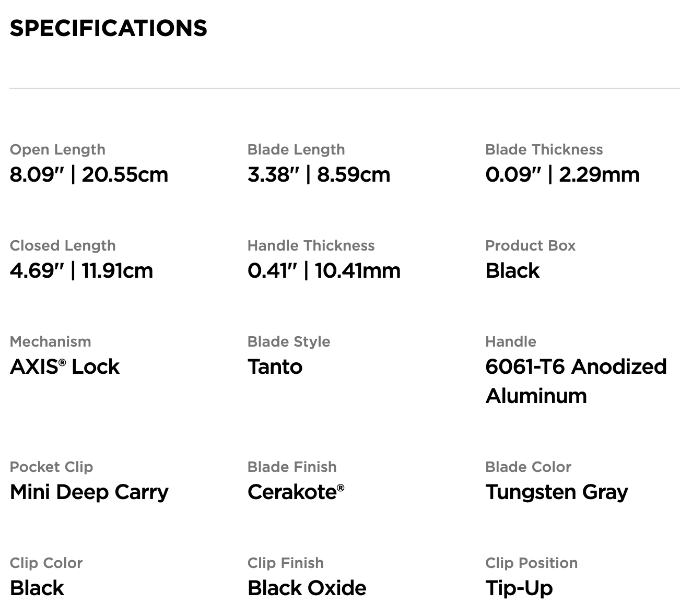The height and width of the screenshot is (616, 680).
Task: Click the Product Box value Black
Action: pyautogui.click(x=512, y=270)
